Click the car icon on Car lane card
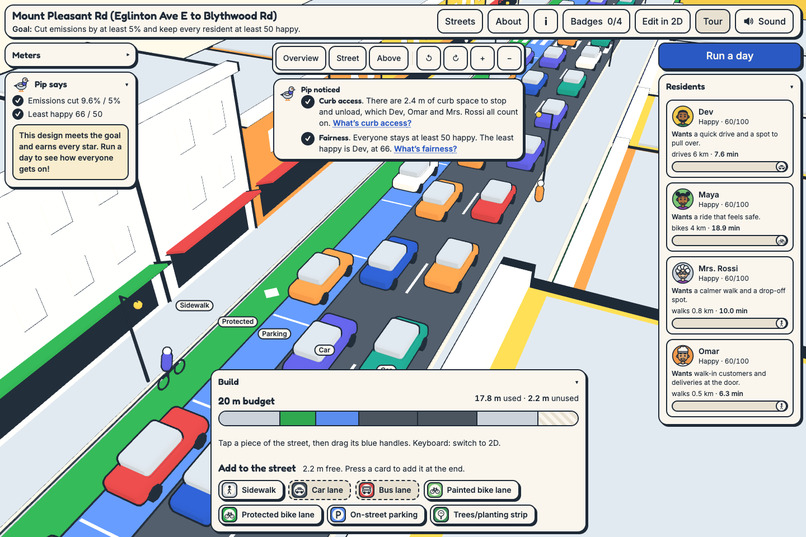Screen dimensions: 806x537 299,490
